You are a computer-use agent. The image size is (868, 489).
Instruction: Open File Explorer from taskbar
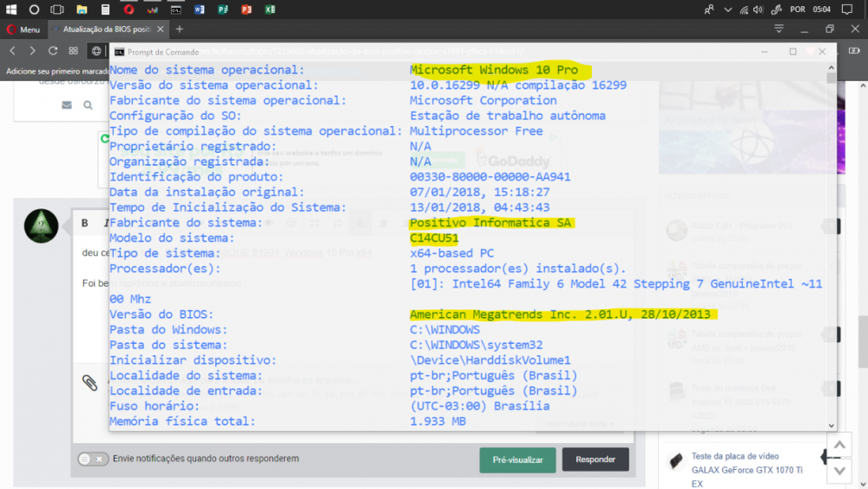coord(82,10)
